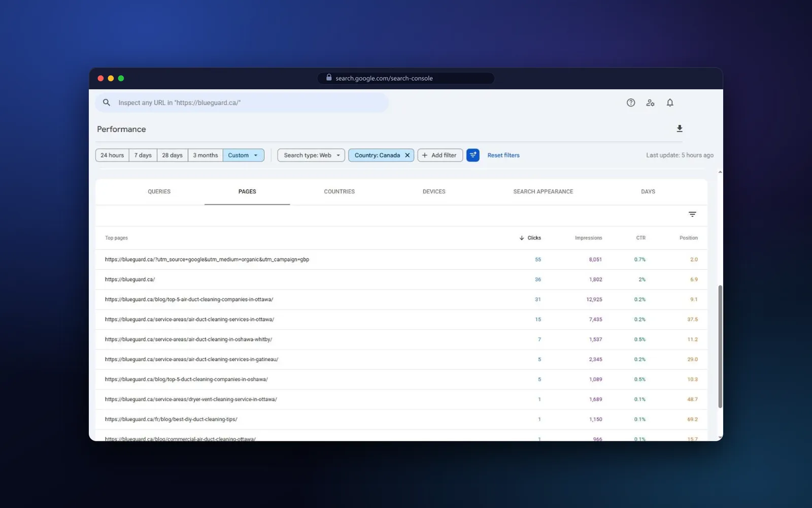Remove the Country: Canada filter
The width and height of the screenshot is (812, 508).
coord(407,155)
